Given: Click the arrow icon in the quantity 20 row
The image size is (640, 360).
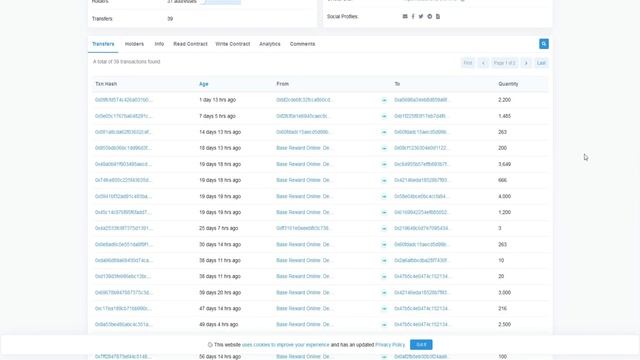Looking at the screenshot, I should coord(384,277).
